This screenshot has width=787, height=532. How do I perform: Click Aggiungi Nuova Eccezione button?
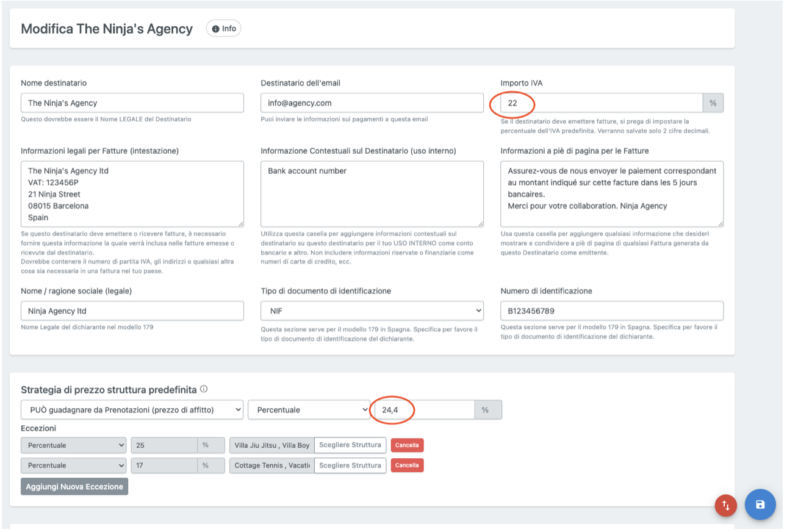coord(74,487)
